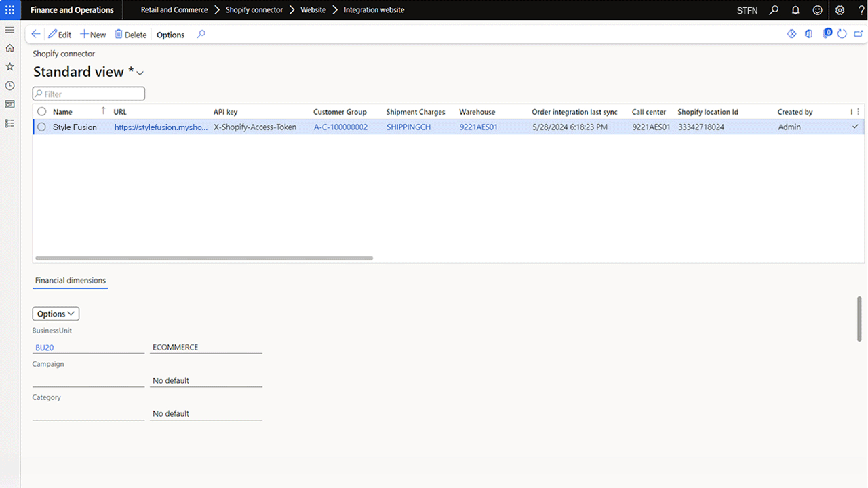Screen dimensions: 868x488
Task: Select the Style Fusion row radio
Action: point(41,127)
